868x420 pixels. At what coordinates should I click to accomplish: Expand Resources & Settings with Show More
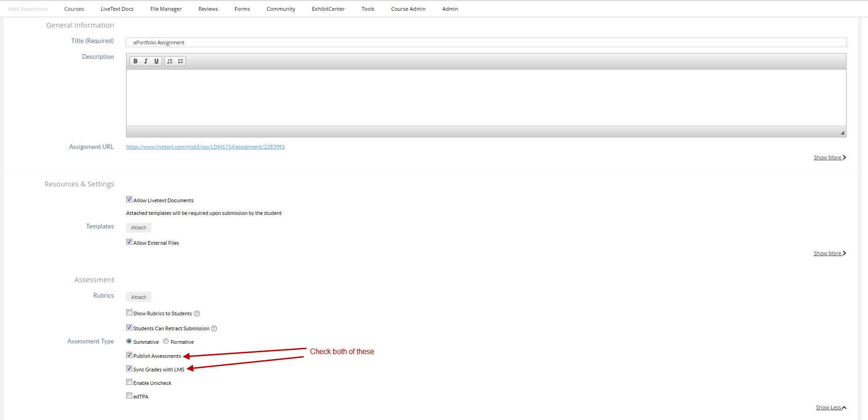[x=830, y=253]
